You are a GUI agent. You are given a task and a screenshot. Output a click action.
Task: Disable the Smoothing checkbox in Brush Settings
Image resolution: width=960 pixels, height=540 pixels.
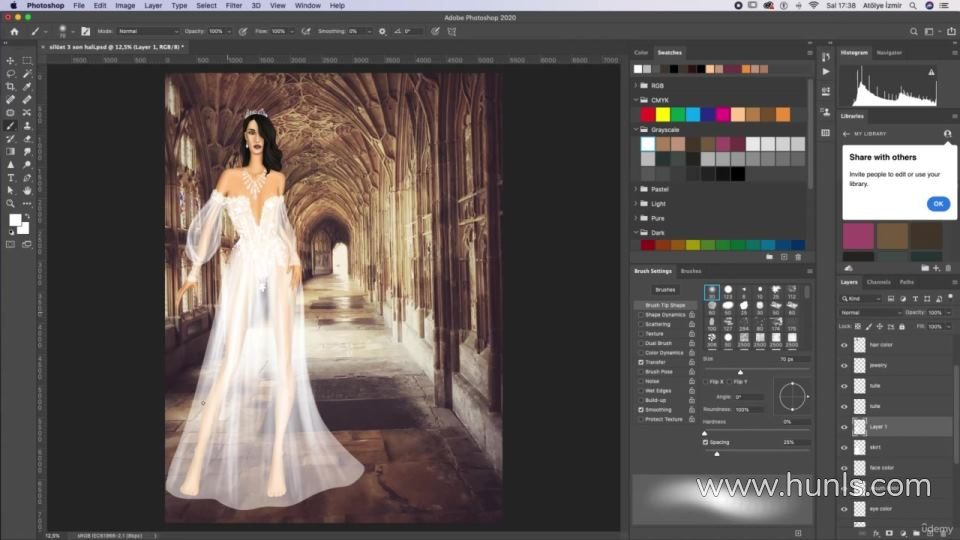pos(641,410)
